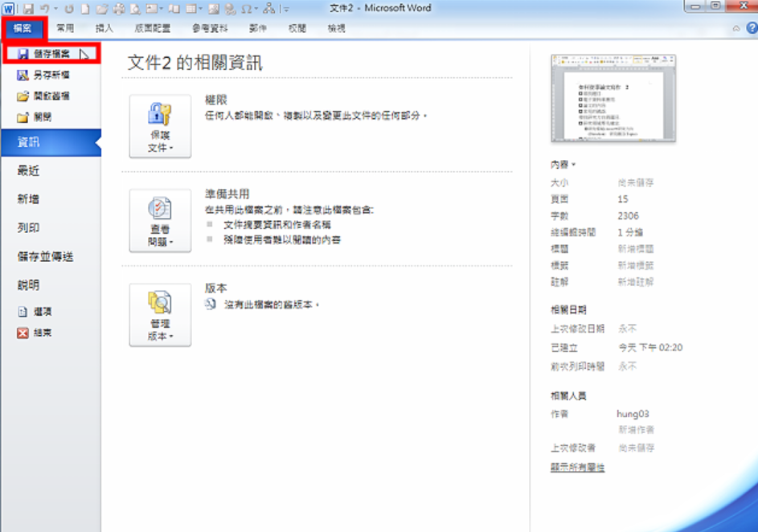Click the Print Preview magnifier page icon
Image resolution: width=758 pixels, height=532 pixels.
(135, 9)
